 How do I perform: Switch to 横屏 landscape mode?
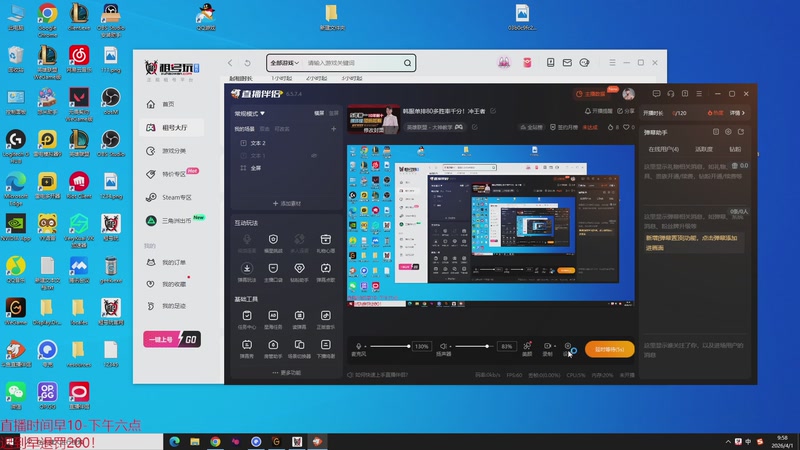(319, 113)
